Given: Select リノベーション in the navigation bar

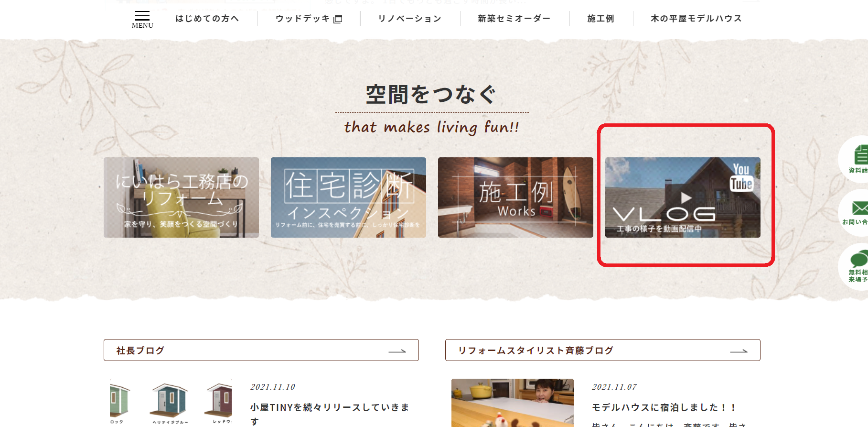Looking at the screenshot, I should 409,19.
